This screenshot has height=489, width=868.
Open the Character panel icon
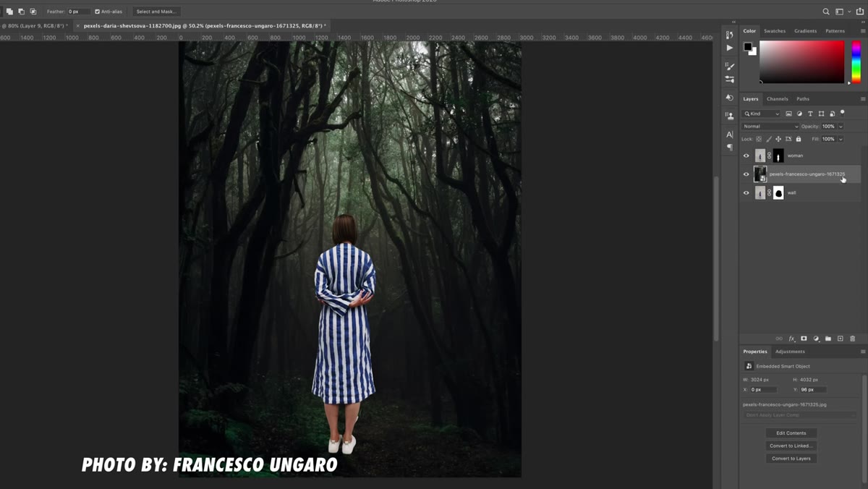[729, 135]
